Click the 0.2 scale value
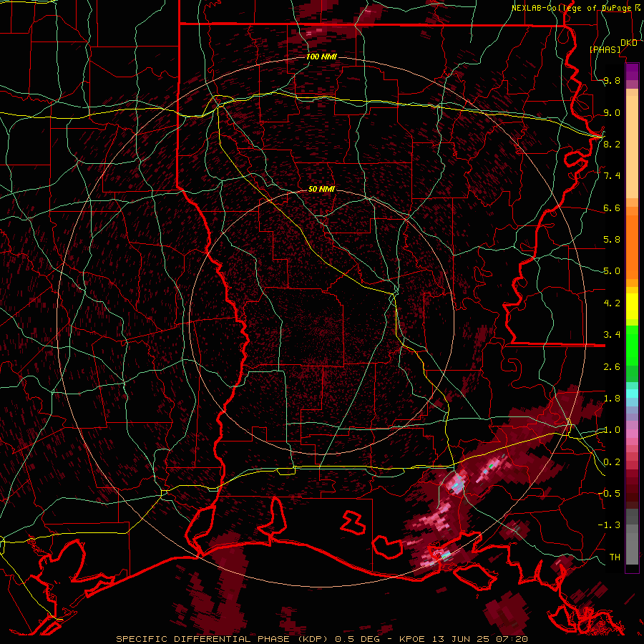The image size is (644, 644). 612,462
